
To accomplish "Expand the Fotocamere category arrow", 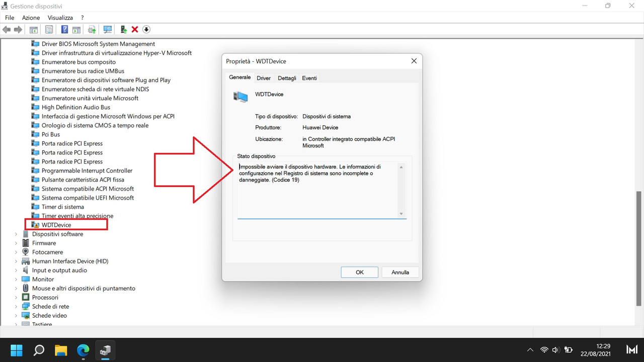I will point(16,252).
